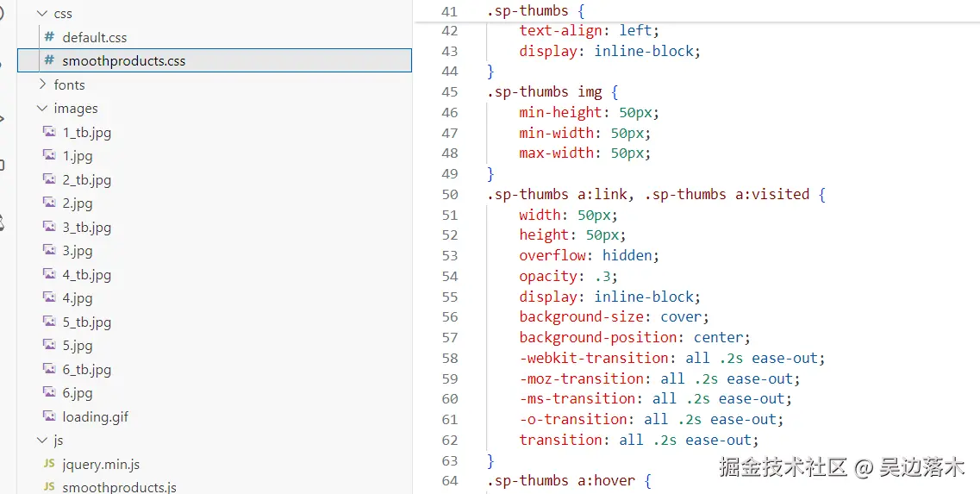Click the -moz-transition declaration line
This screenshot has height=494, width=980.
pyautogui.click(x=659, y=379)
